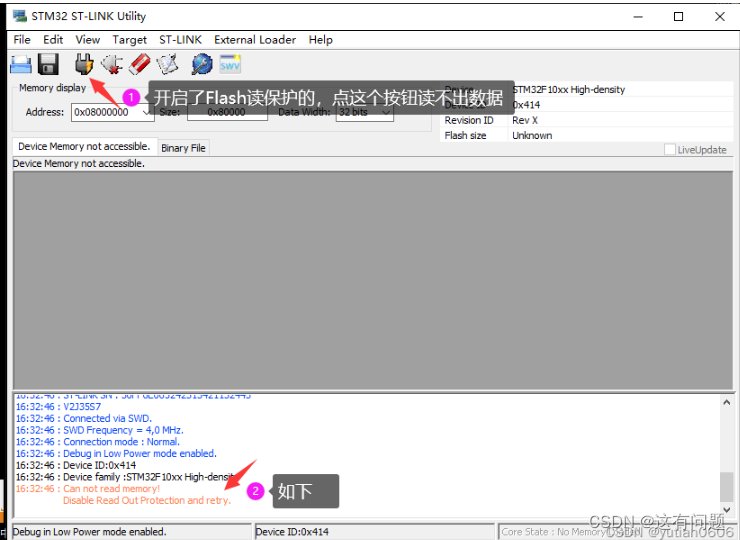Click the 'Device family' log line
Screen dimensions: 740x540
pyautogui.click(x=125, y=477)
